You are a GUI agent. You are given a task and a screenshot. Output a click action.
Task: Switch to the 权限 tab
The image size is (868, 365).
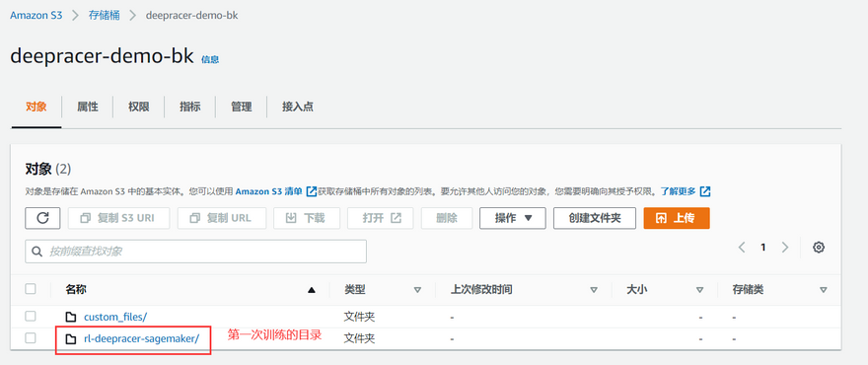(138, 107)
